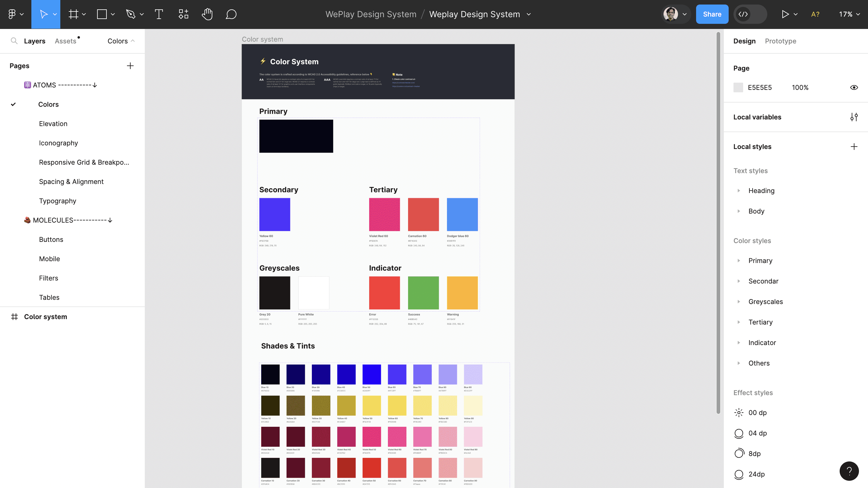Open the Resources components tool

click(x=183, y=14)
